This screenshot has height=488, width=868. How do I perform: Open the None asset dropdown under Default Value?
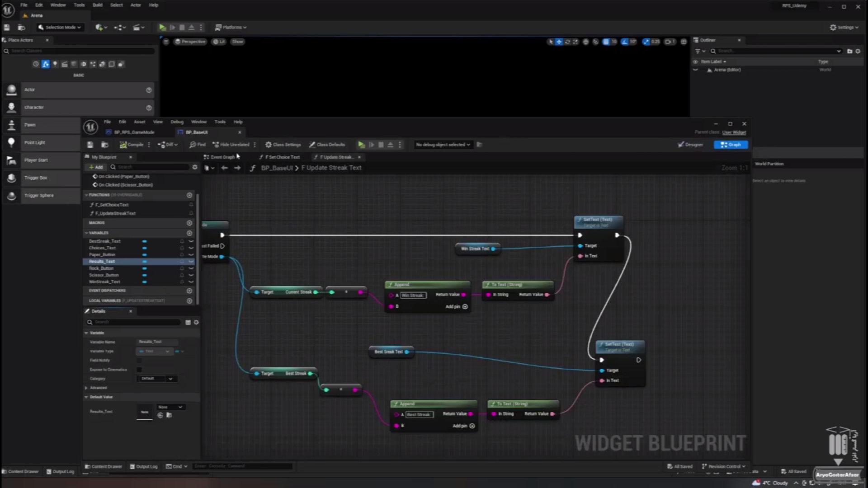pyautogui.click(x=170, y=407)
